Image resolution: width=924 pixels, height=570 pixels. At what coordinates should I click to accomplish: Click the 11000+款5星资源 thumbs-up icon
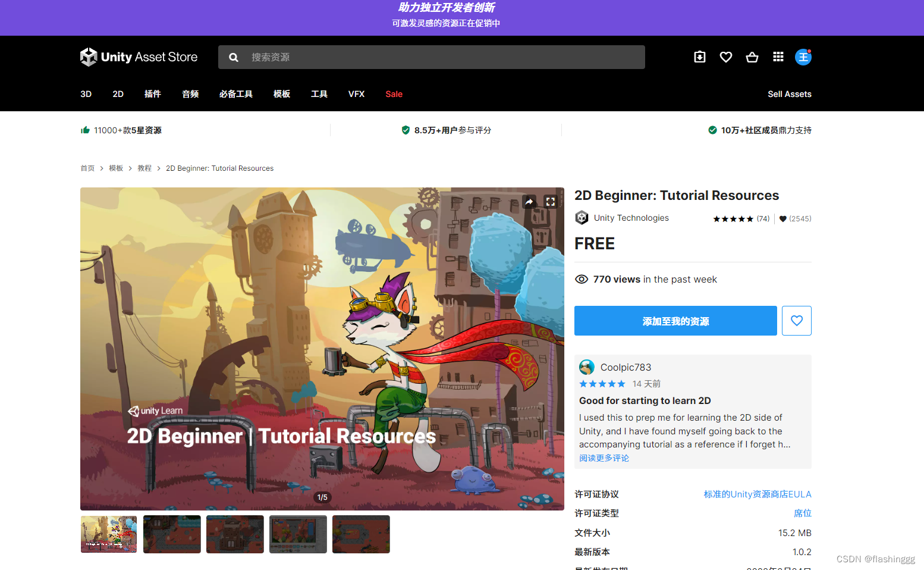(86, 130)
